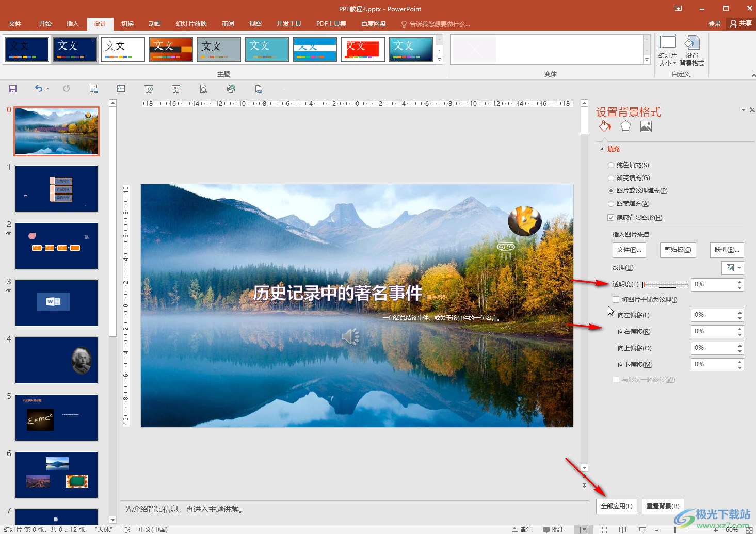Click the Undo arrow icon
This screenshot has width=756, height=534.
39,88
